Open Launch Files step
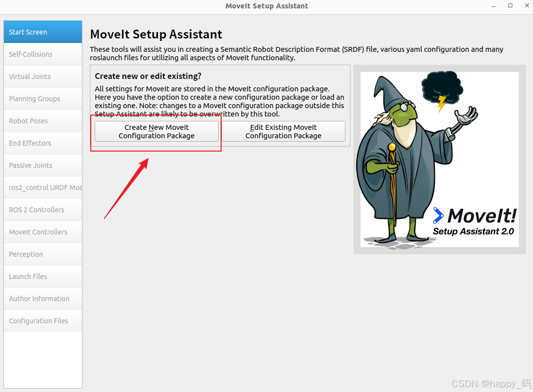Screen dimensions: 533x392 [x=43, y=276]
